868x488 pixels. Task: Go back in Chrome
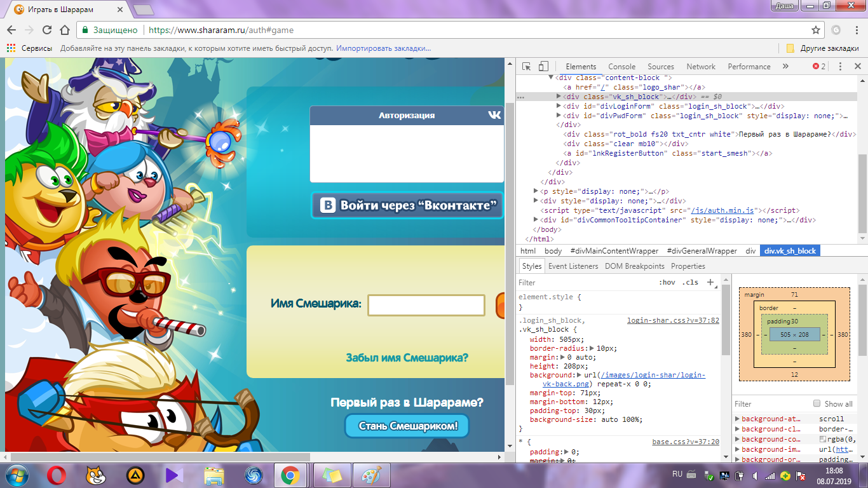11,30
